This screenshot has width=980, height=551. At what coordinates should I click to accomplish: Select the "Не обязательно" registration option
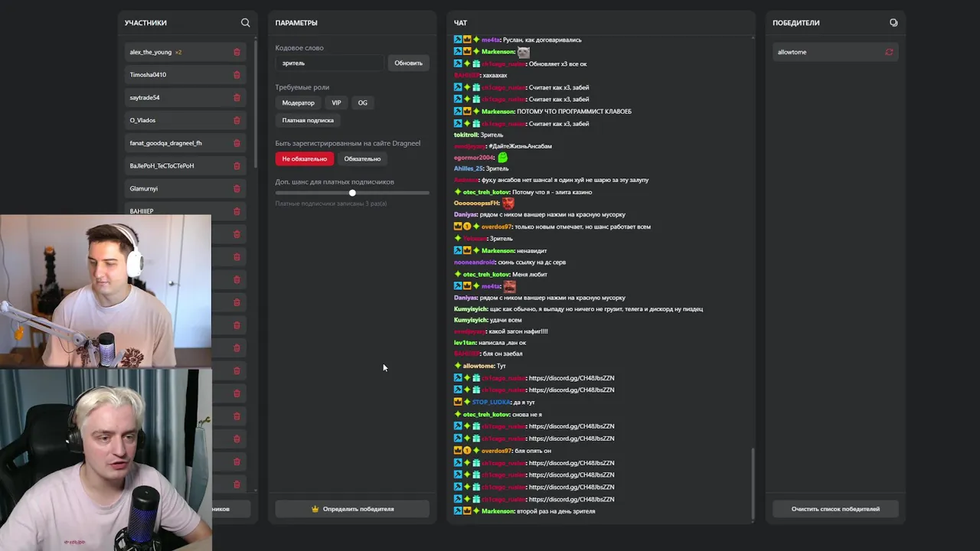pos(304,159)
